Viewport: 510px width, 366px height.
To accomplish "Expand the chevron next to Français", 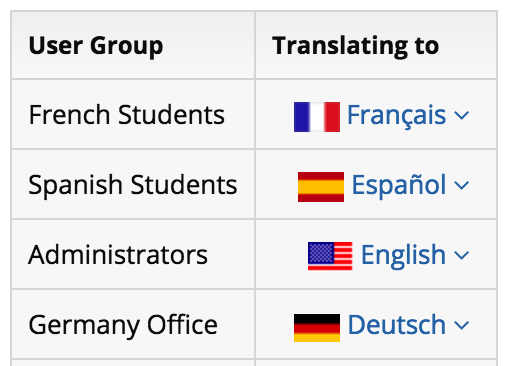I will click(462, 116).
